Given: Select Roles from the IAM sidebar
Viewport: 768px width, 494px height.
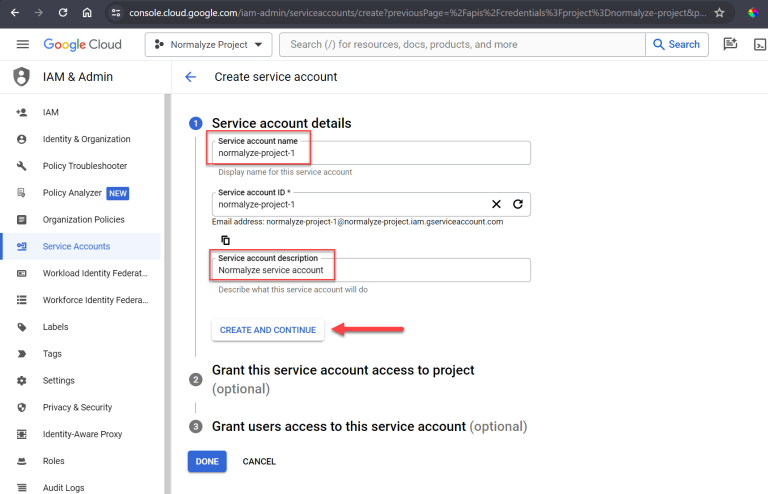Looking at the screenshot, I should [x=53, y=461].
